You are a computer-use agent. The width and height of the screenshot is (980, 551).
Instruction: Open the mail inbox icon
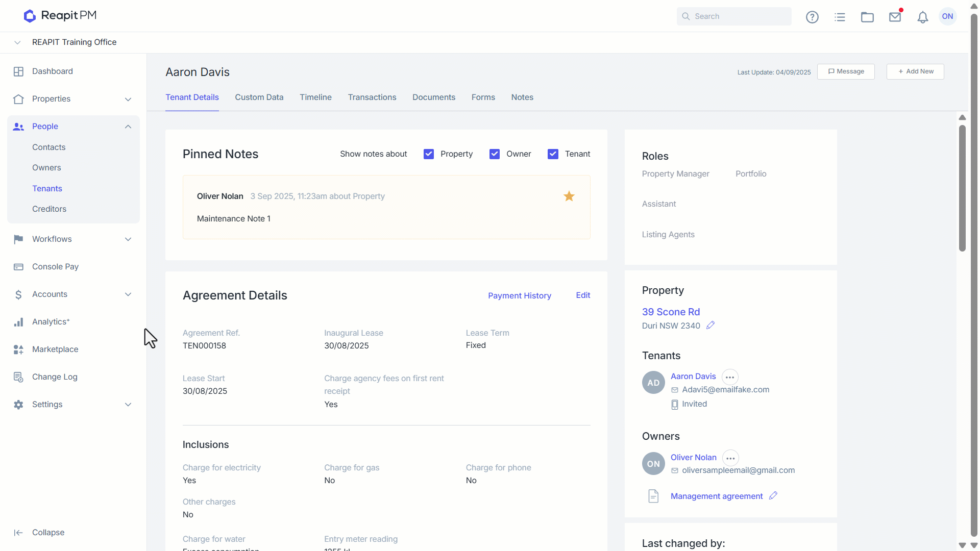[x=895, y=17]
